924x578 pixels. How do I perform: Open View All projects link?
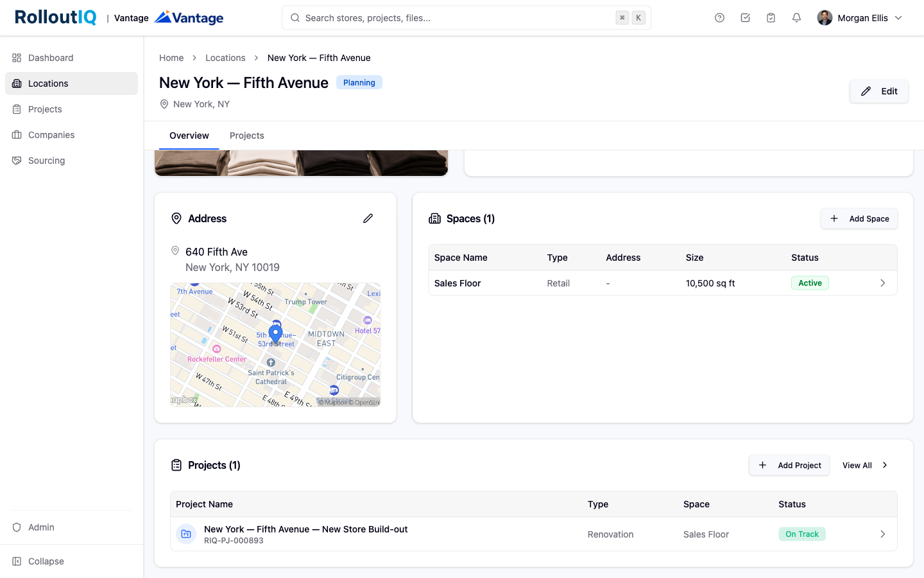865,465
